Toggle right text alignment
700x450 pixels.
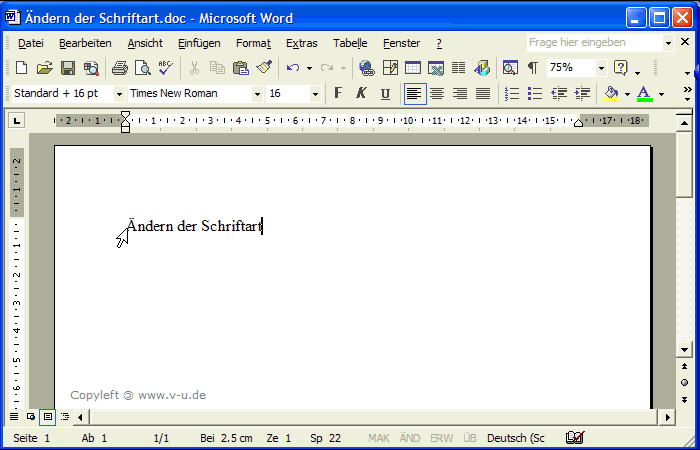click(x=460, y=94)
